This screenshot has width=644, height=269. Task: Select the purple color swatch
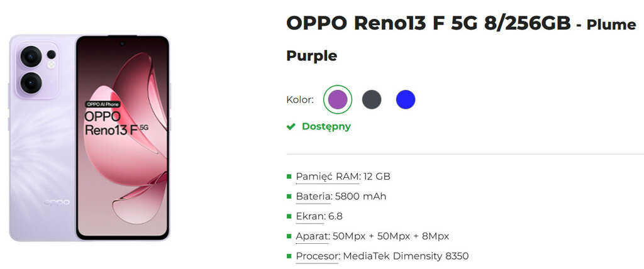[338, 99]
